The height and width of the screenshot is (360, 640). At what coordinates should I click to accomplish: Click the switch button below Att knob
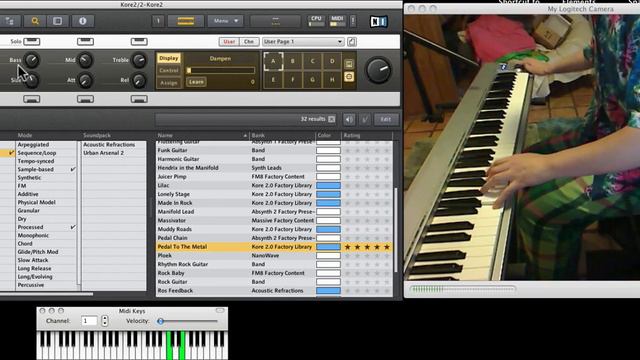(85, 99)
